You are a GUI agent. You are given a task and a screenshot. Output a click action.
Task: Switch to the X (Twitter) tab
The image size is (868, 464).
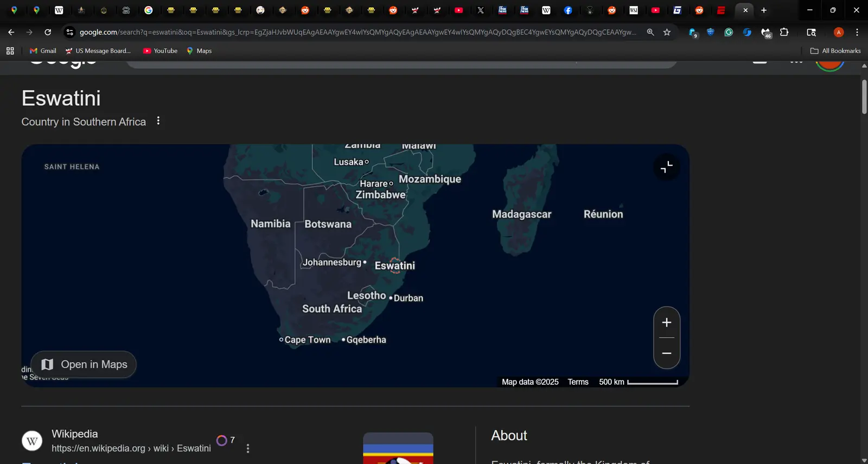(481, 10)
